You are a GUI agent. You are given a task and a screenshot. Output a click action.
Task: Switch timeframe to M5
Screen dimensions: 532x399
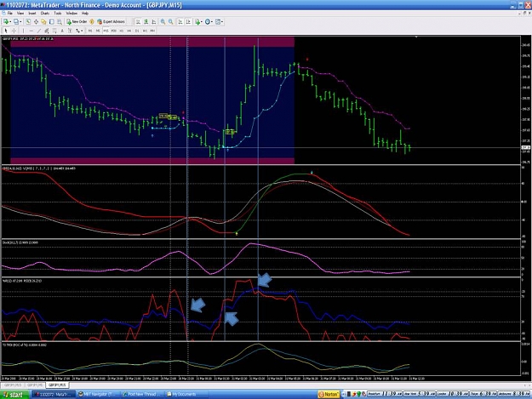(98, 31)
